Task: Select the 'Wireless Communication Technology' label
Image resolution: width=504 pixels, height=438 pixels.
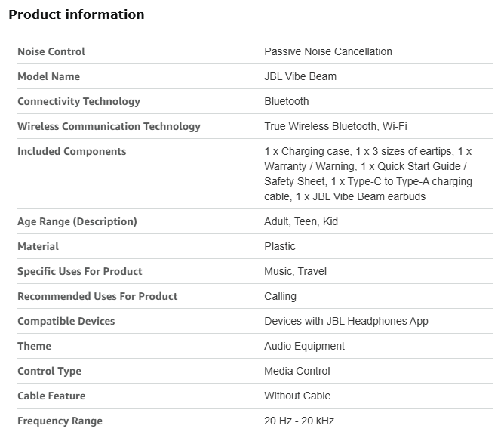Action: [109, 126]
